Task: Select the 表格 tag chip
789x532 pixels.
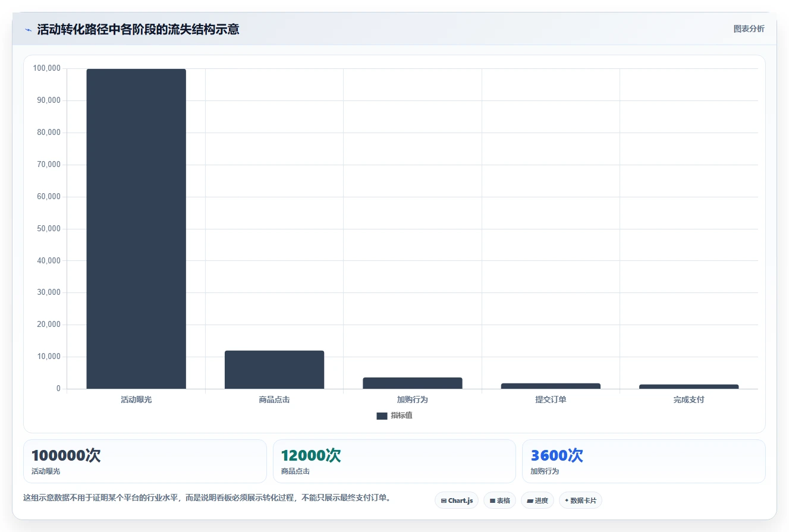Action: pos(500,500)
